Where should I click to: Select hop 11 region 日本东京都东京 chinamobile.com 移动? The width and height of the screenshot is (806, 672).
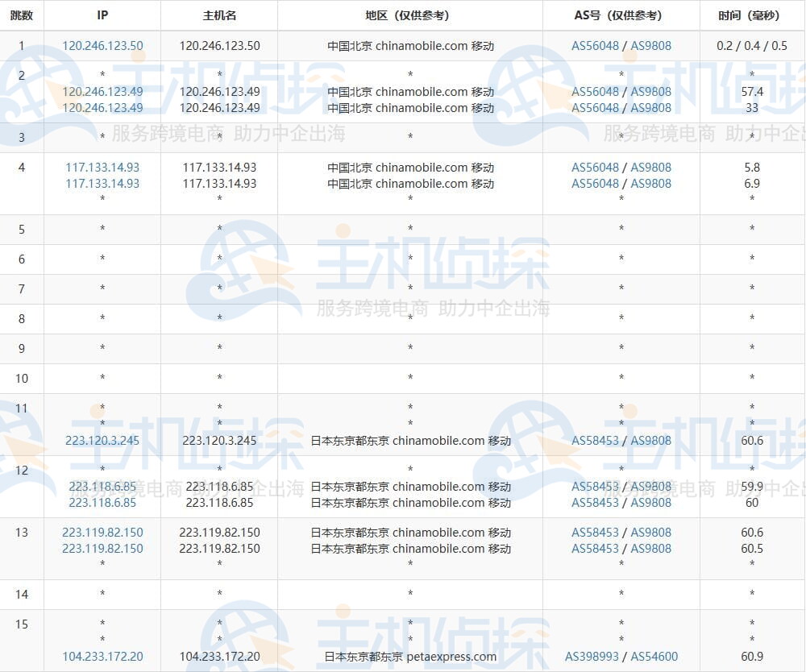410,440
